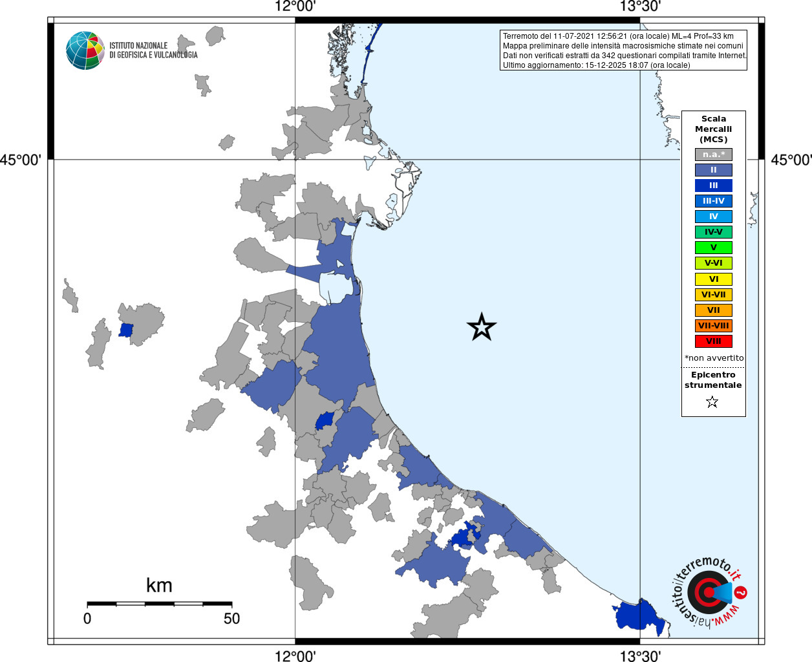Pick the III-IV legend color box

(713, 201)
